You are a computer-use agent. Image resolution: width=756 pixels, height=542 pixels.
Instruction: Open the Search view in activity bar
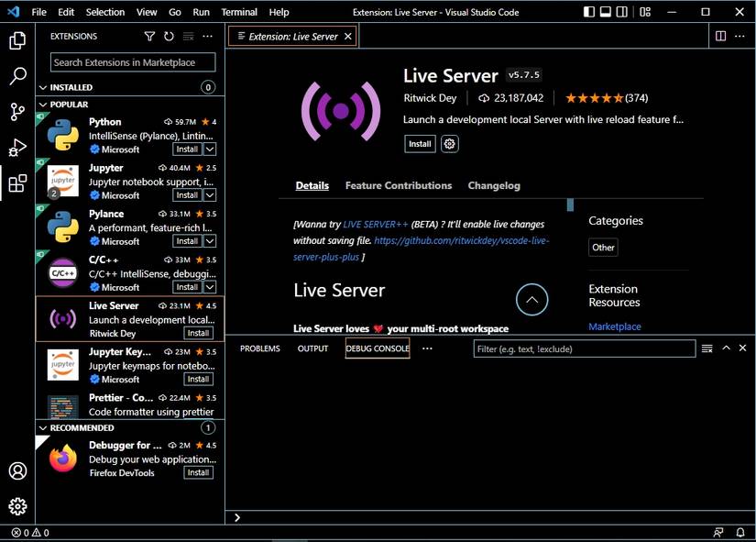[x=17, y=77]
